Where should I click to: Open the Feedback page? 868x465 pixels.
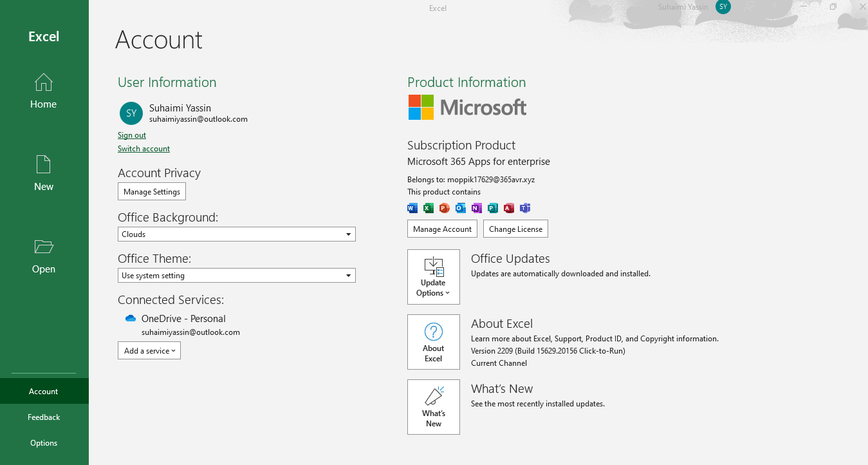[44, 417]
